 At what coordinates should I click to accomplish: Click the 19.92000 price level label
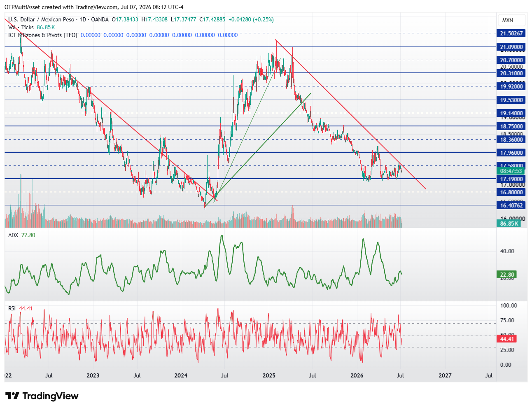pos(511,86)
